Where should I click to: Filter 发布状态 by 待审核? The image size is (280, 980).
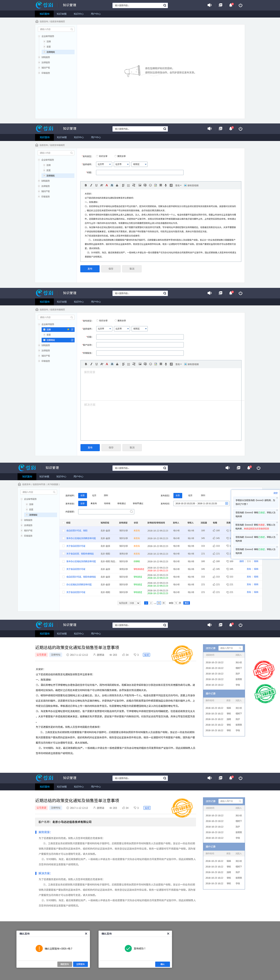coord(107,503)
